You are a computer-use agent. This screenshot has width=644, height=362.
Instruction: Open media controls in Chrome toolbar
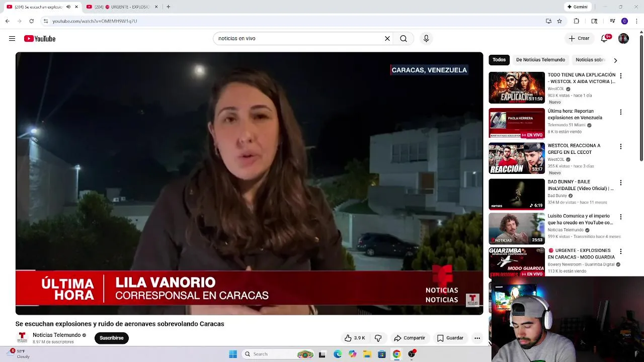[x=612, y=21]
